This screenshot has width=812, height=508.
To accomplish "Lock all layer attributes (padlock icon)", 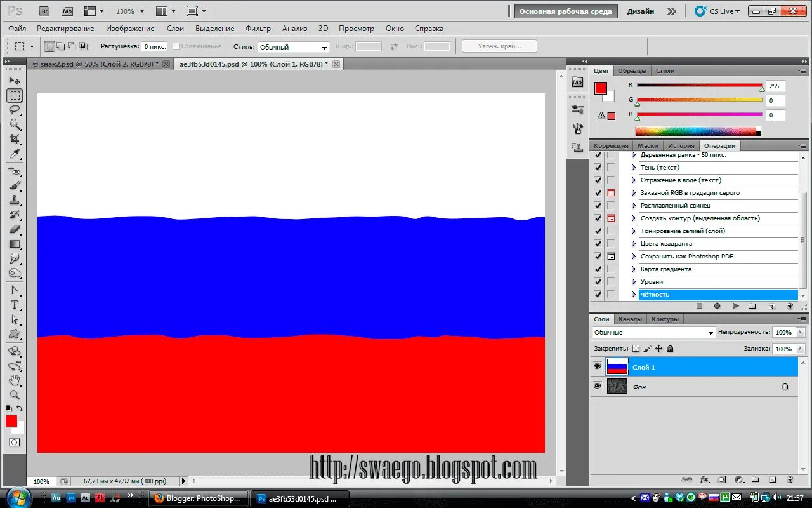I will [x=670, y=349].
